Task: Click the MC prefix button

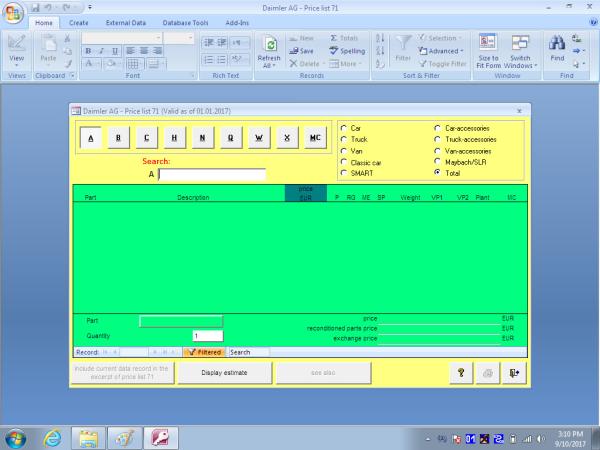Action: coord(315,138)
